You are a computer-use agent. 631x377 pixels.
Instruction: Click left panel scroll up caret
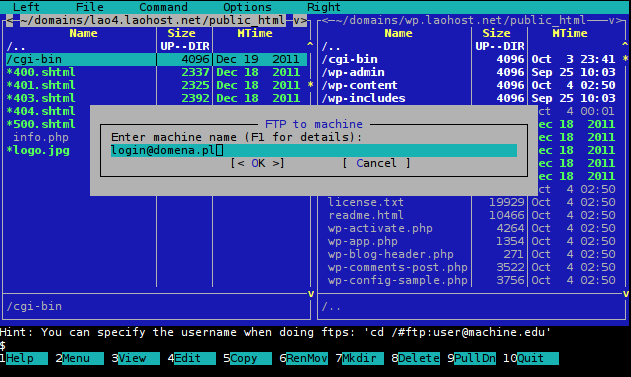(310, 45)
